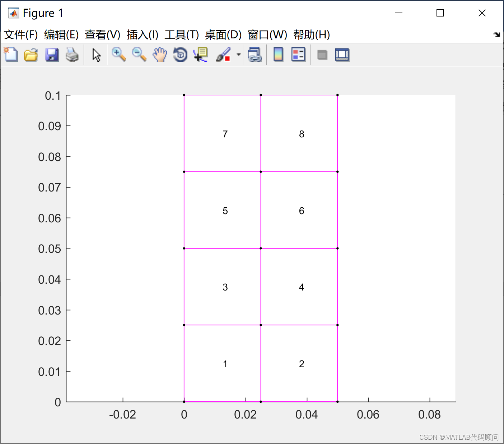
Task: Activate the Rotate 3D tool
Action: pos(180,55)
